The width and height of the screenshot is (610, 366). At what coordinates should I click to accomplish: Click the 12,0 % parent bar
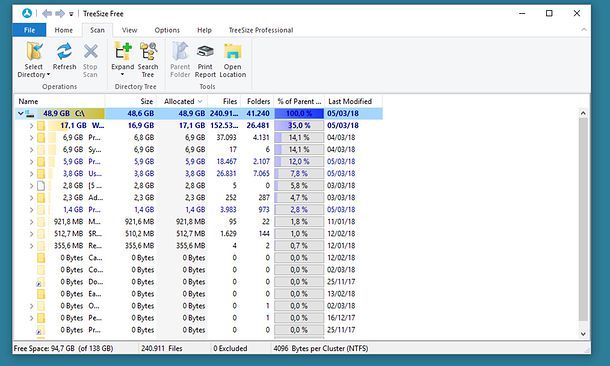(299, 162)
